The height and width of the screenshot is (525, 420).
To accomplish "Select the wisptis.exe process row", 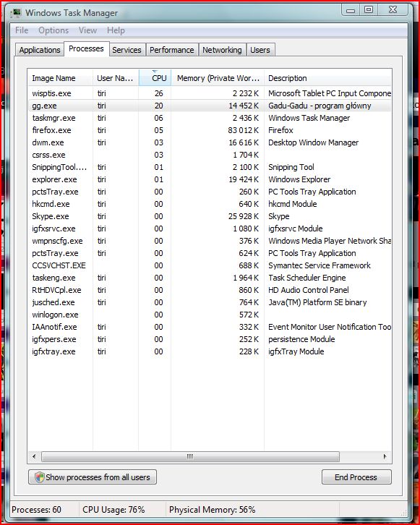I will 210,93.
